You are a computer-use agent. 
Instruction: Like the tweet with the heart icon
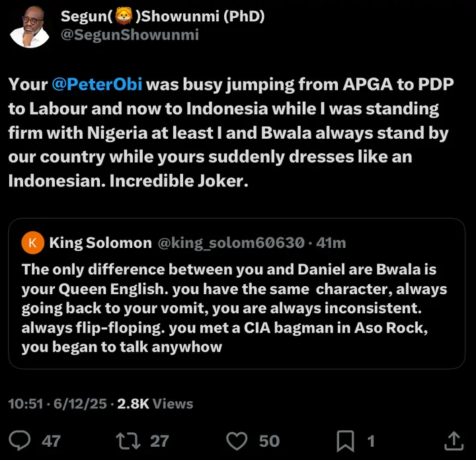click(237, 440)
